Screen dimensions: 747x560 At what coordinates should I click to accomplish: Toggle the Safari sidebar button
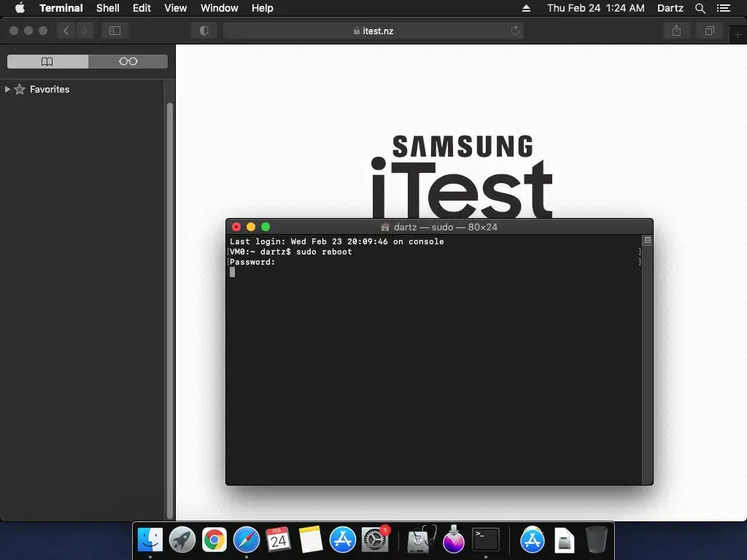tap(115, 31)
